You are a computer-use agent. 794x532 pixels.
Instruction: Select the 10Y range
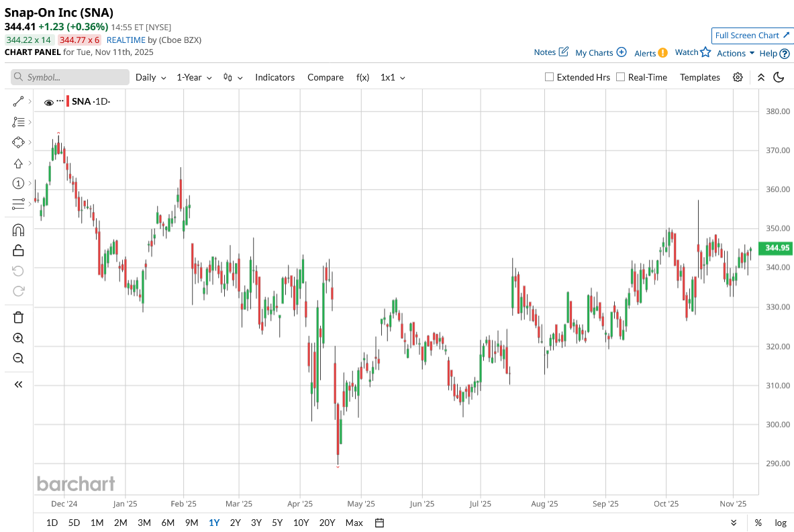point(301,523)
